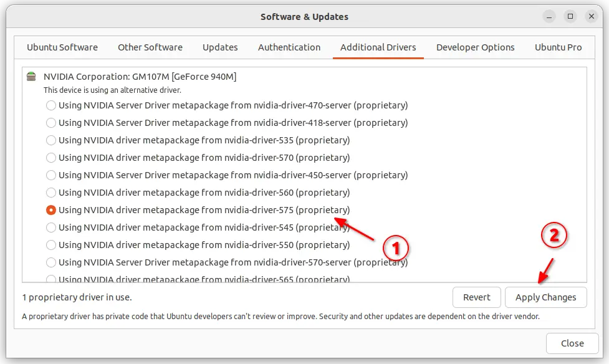Viewport: 609px width, 364px height.
Task: Pick the nvidia-driver-560 radio button
Action: coord(51,193)
